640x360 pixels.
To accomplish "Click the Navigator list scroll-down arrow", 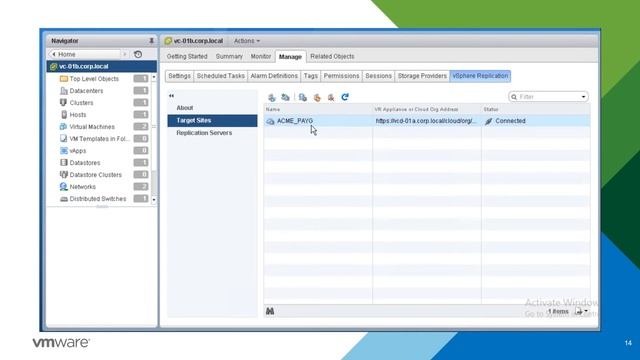I will [x=154, y=200].
